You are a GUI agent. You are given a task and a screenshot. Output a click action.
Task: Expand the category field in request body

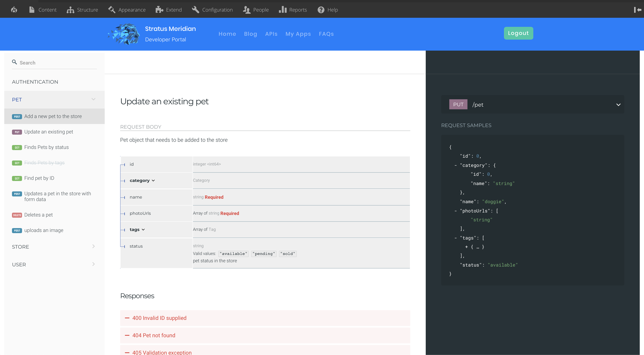click(154, 181)
